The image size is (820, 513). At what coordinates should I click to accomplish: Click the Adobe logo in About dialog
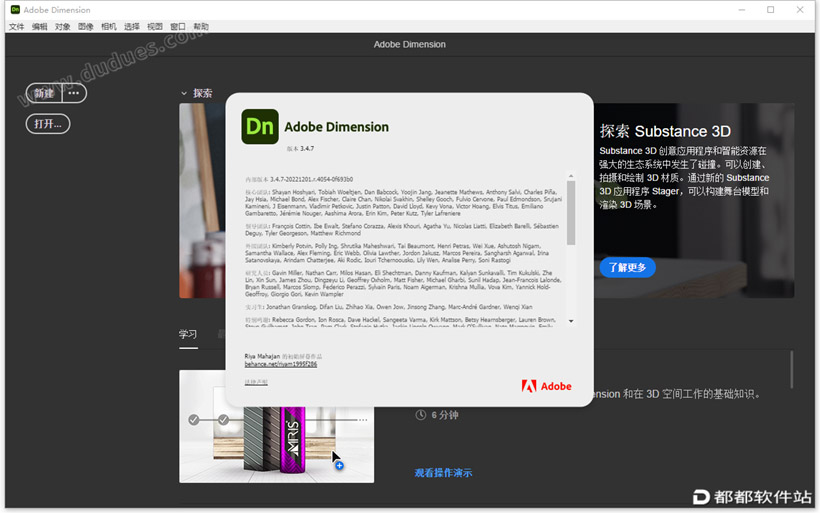546,386
